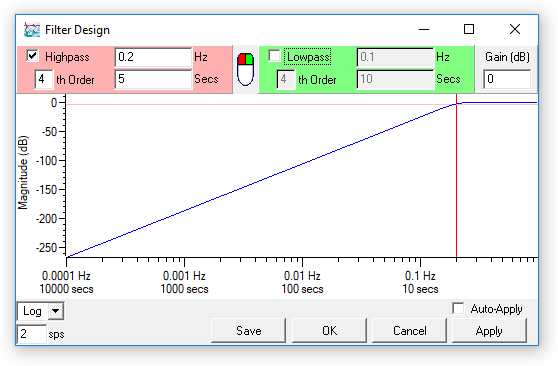558x366 pixels.
Task: Click the Save button
Action: 248,331
